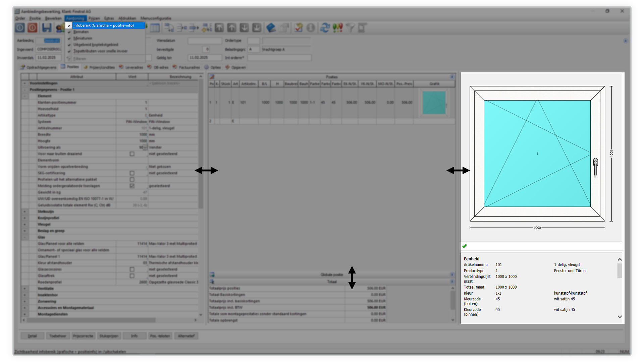The width and height of the screenshot is (644, 362).
Task: Click the window thumbnail in the Grafik column
Action: click(434, 103)
